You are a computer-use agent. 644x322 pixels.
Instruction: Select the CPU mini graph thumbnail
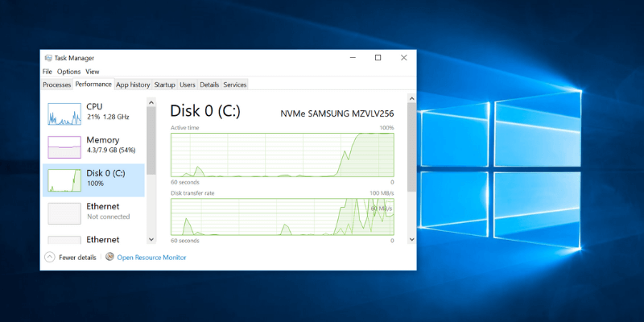pos(64,114)
